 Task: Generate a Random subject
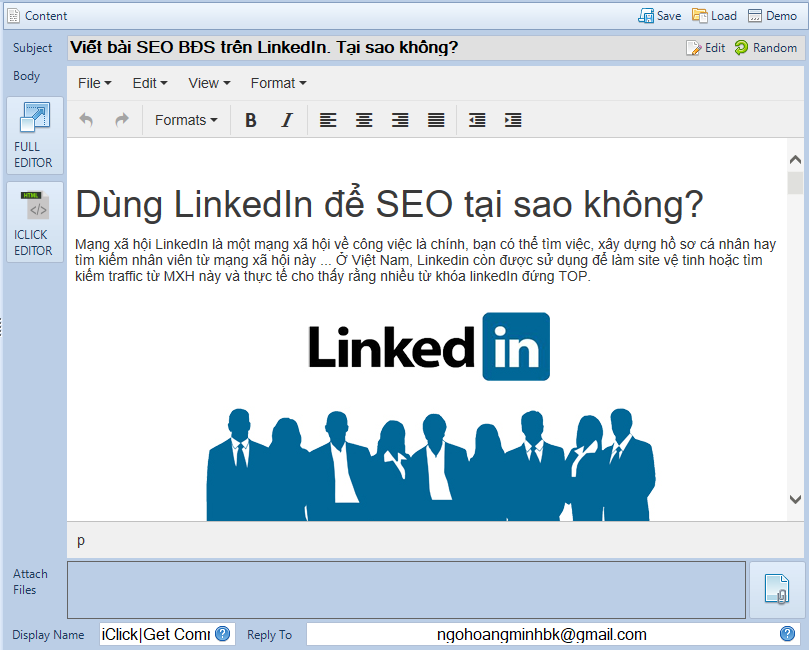click(766, 48)
